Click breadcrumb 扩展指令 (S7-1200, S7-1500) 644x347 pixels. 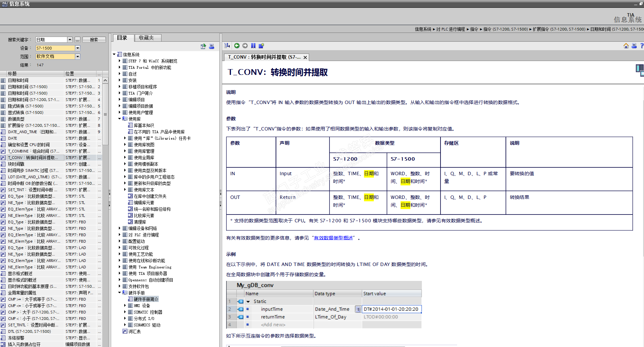(559, 29)
